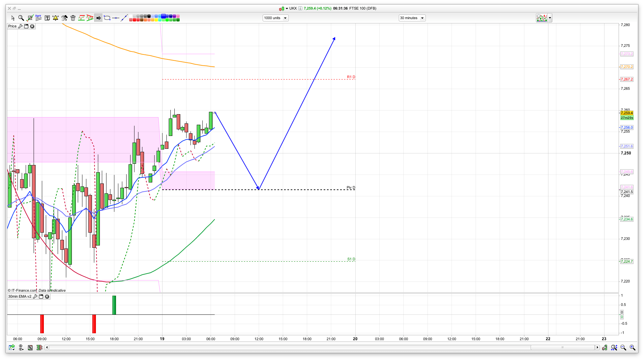Choose the text annotation tool
Image resolution: width=644 pixels, height=360 pixels.
(x=47, y=18)
